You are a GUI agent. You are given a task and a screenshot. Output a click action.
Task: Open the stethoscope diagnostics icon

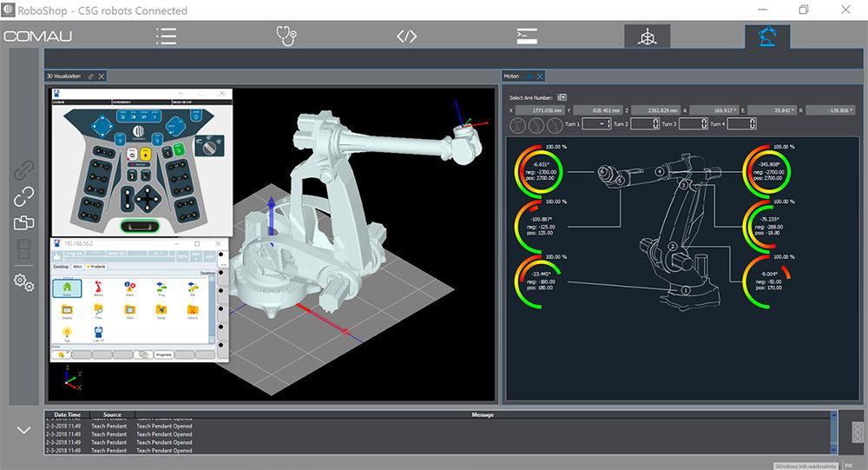click(286, 36)
